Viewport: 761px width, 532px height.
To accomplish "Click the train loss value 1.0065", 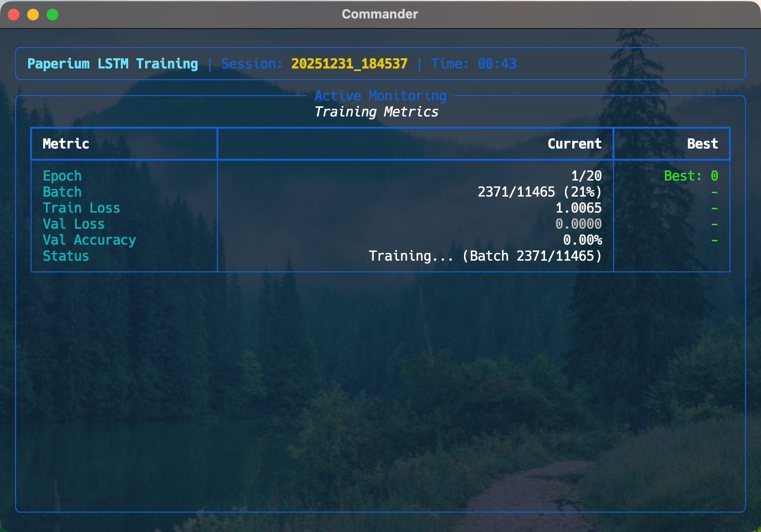I will pyautogui.click(x=579, y=208).
